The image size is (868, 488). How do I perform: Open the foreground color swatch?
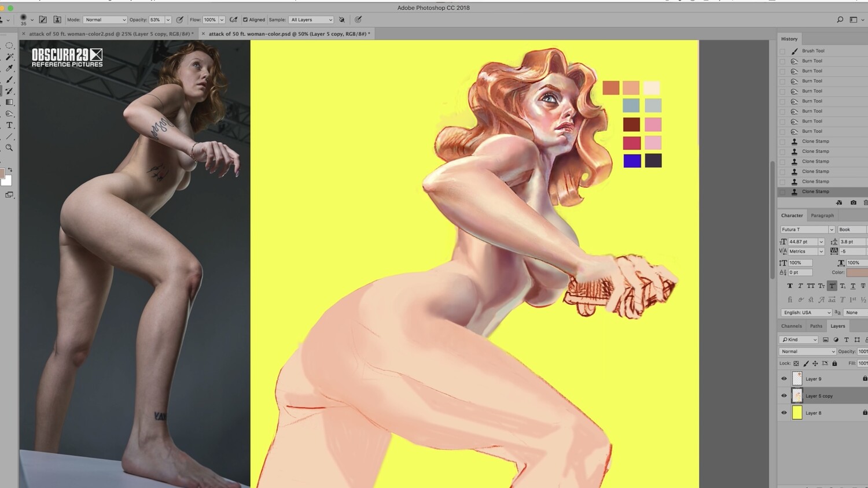tap(2, 173)
